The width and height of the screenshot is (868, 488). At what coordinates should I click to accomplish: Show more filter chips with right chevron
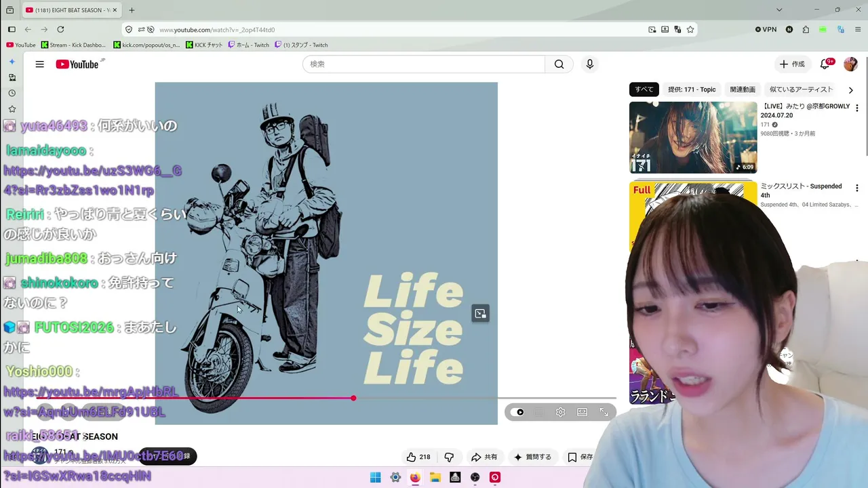850,90
